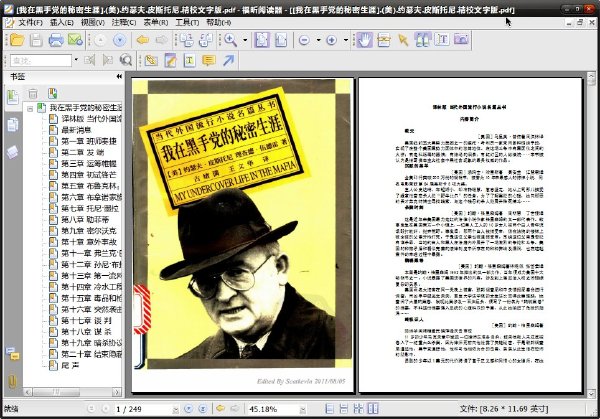Viewport: 600px width, 419px height.
Task: Select the Select Text tool
Action: (x=384, y=40)
